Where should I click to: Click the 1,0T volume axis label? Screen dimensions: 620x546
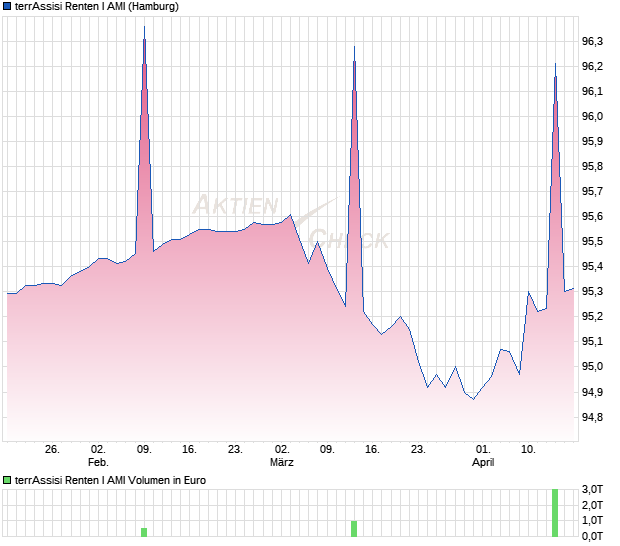[x=592, y=520]
